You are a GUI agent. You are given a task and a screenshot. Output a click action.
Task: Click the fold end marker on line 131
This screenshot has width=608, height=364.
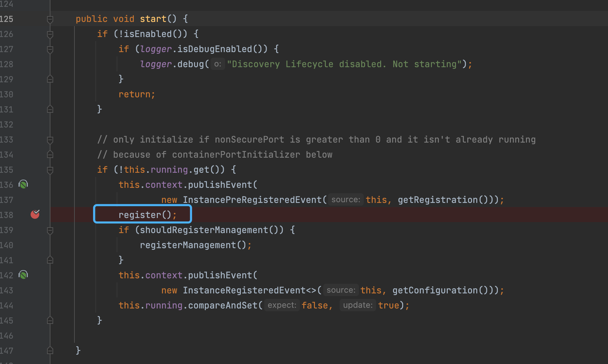coord(50,109)
